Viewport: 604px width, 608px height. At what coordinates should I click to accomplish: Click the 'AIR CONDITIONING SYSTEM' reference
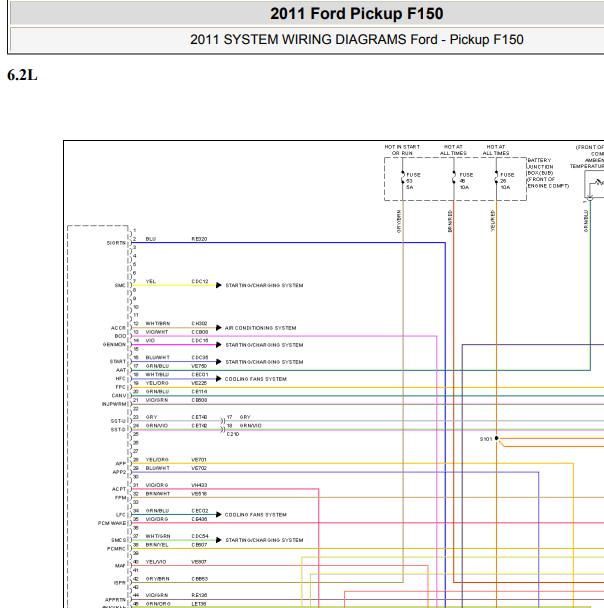(261, 328)
